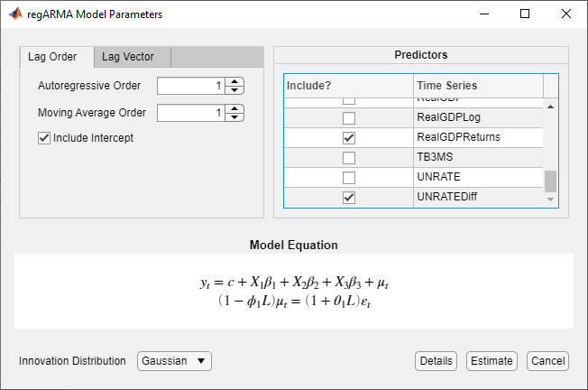Cancel the regARMA dialog
This screenshot has height=390, width=588.
[x=547, y=361]
